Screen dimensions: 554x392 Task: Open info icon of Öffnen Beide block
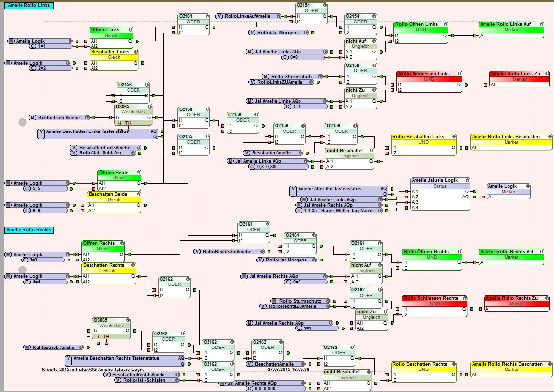tap(138, 173)
